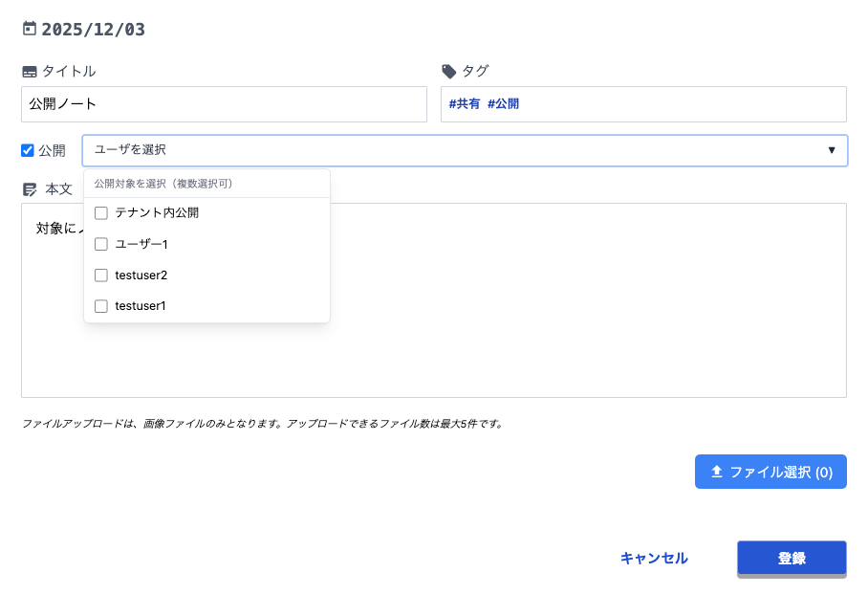This screenshot has width=868, height=595.
Task: Click the calendar icon beside the date
Action: coord(30,29)
